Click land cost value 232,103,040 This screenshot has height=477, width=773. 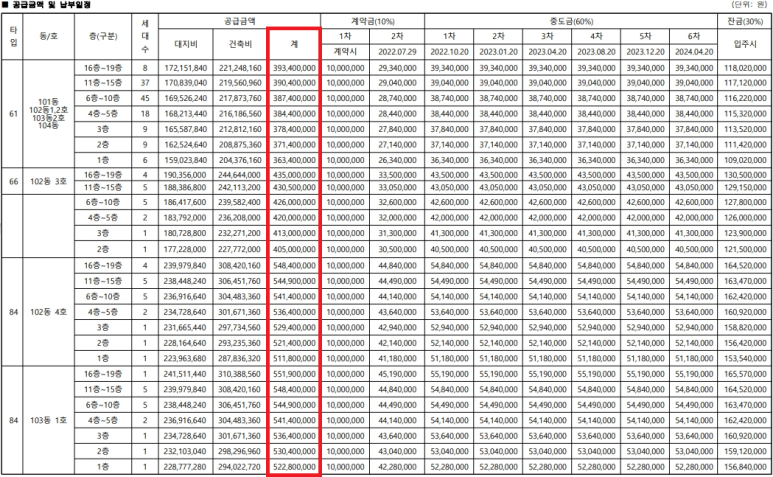[185, 451]
